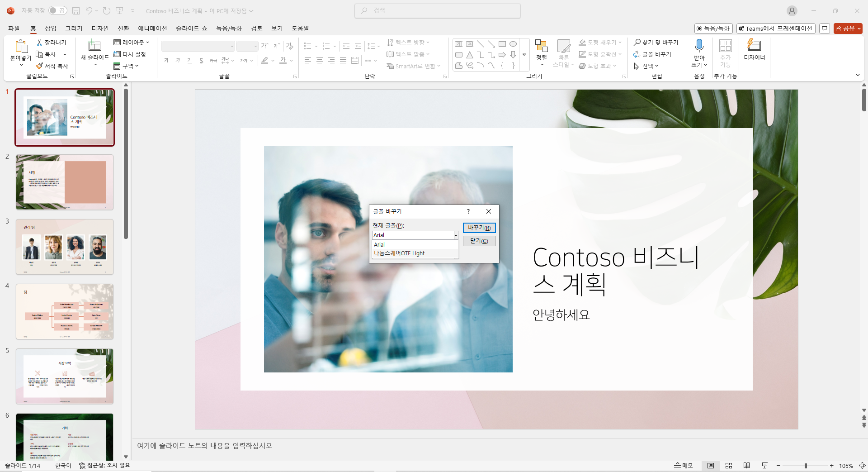The image size is (868, 472).
Task: Click the Close (닫기) dialog button
Action: point(479,241)
